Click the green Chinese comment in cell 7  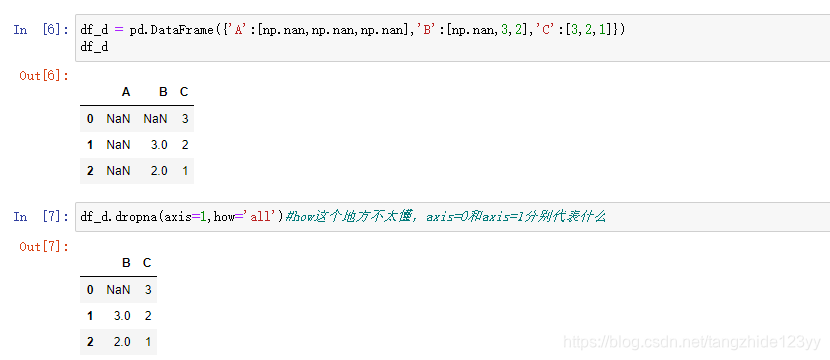445,217
